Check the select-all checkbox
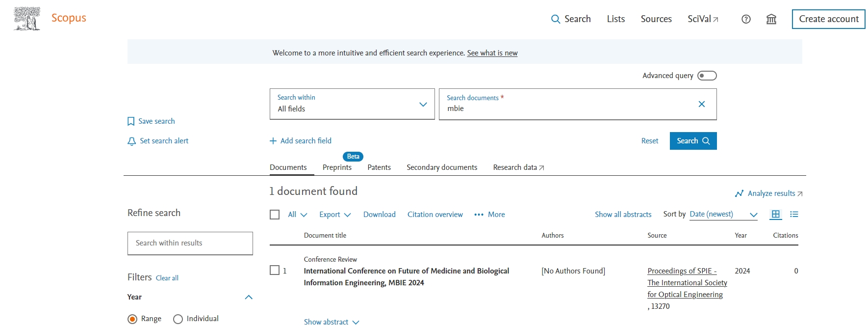The height and width of the screenshot is (328, 868). click(275, 215)
